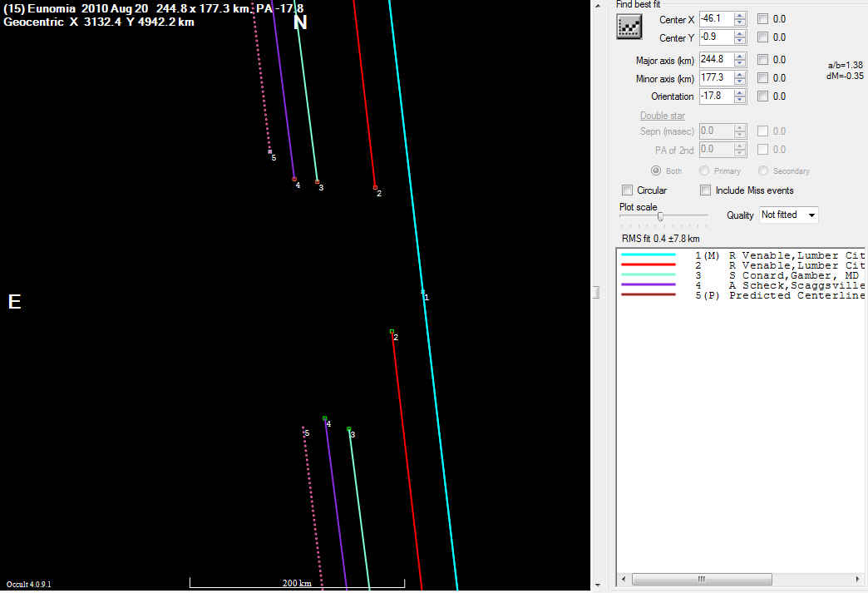Check the Circular option
Image resolution: width=868 pixels, height=593 pixels.
point(627,190)
